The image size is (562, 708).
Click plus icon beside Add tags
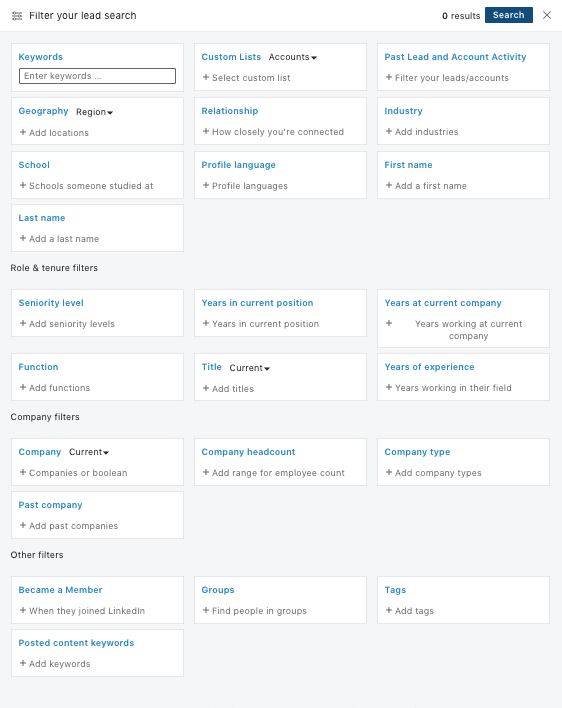pyautogui.click(x=389, y=610)
